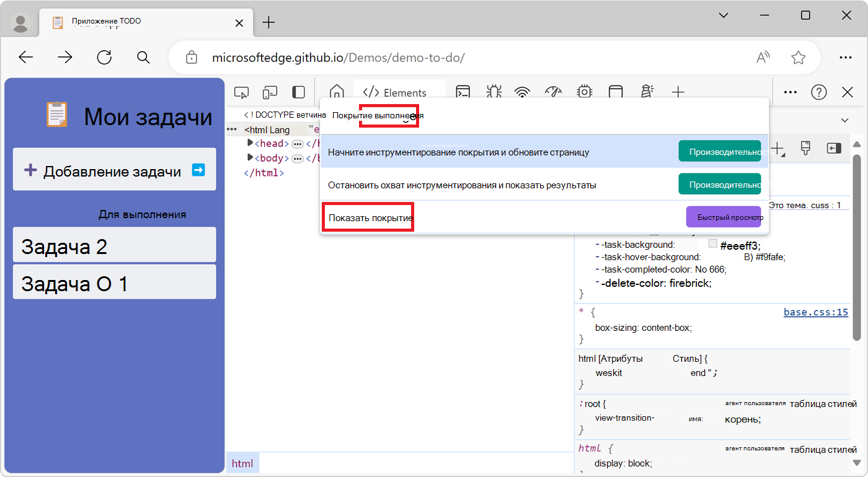Start Read Aloud from the address bar
This screenshot has height=477, width=868.
tap(763, 58)
